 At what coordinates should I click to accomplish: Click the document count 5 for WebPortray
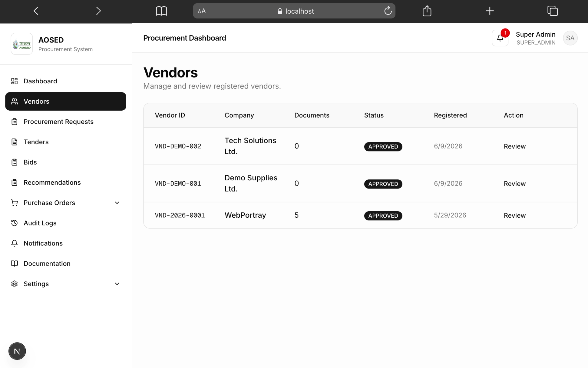click(x=296, y=215)
